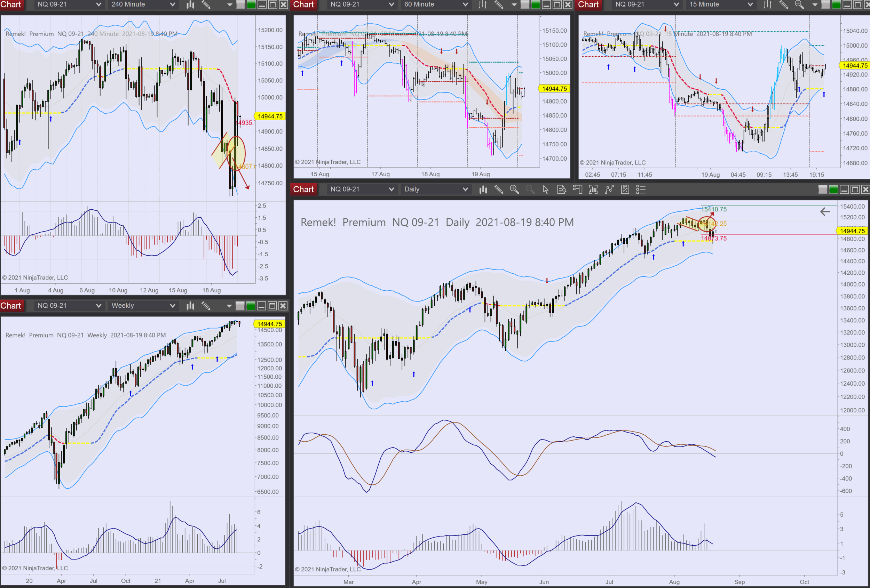This screenshot has height=588, width=870.
Task: Open Data Box icon on Daily chart
Action: 562,190
